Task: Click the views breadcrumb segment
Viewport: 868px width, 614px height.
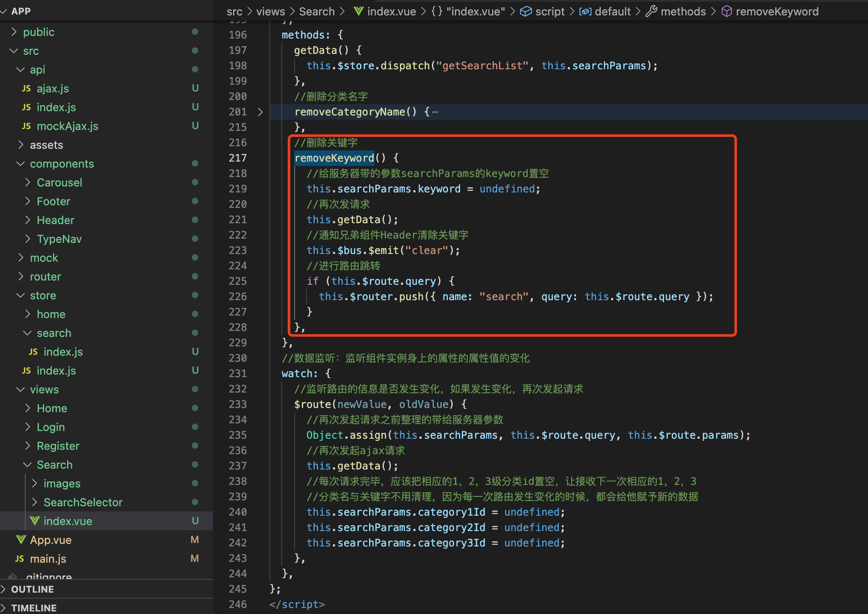Action: tap(270, 12)
